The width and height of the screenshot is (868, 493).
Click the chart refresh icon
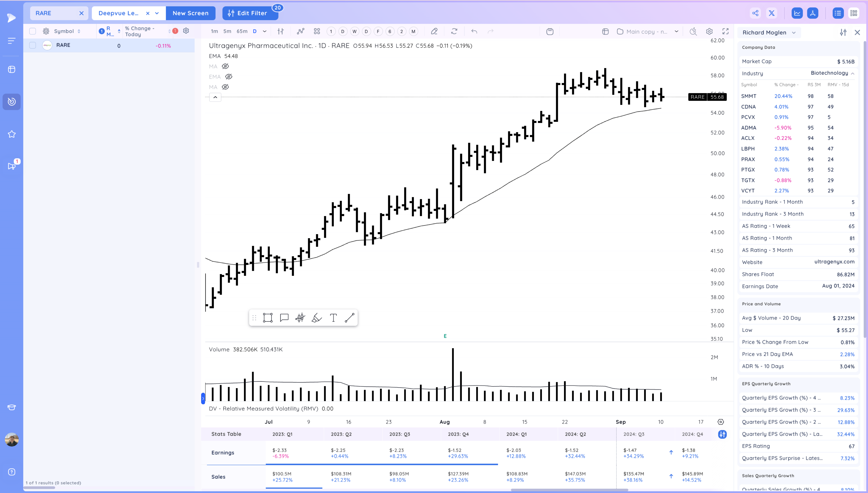tap(454, 31)
